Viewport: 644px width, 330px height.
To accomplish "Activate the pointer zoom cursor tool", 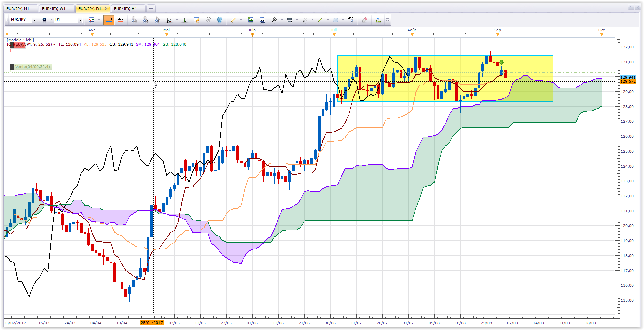I will (157, 20).
